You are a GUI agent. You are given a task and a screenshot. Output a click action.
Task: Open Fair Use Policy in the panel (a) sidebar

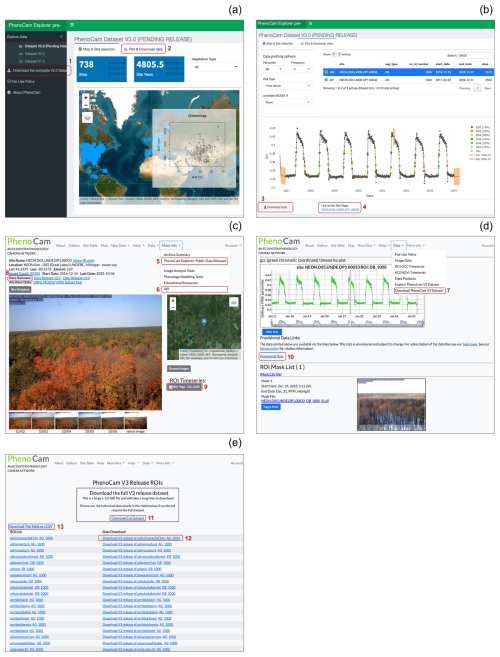(x=21, y=82)
